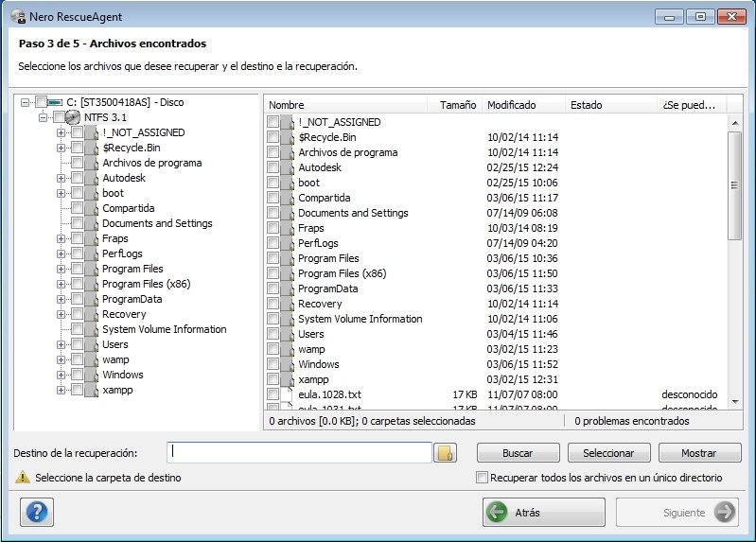
Task: Select the wamp row in file list
Action: pos(495,349)
